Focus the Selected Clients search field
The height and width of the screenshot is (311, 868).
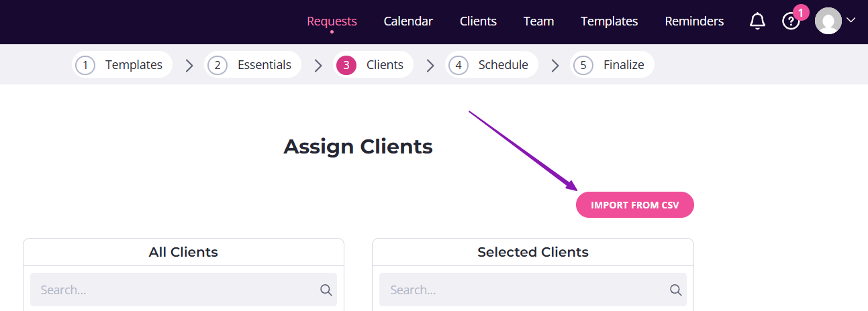coord(533,290)
